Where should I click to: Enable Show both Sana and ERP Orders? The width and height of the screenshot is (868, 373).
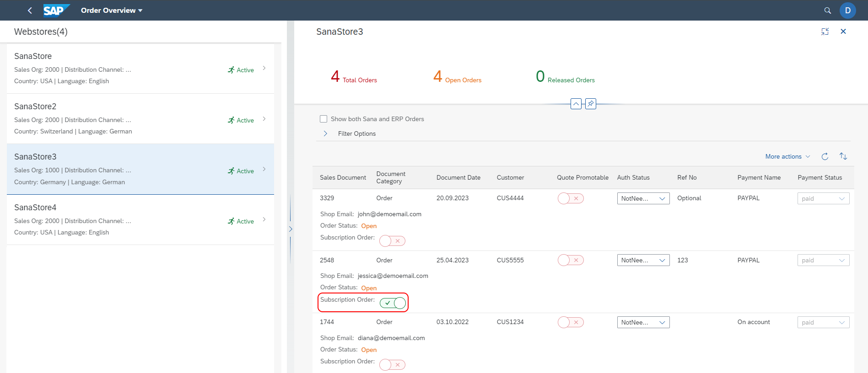pyautogui.click(x=323, y=119)
